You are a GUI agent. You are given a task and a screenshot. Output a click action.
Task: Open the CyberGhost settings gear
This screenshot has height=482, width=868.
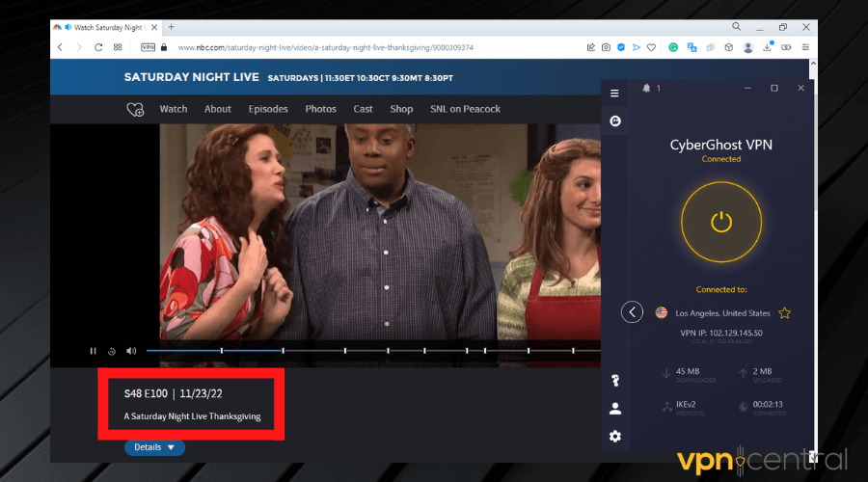tap(615, 437)
